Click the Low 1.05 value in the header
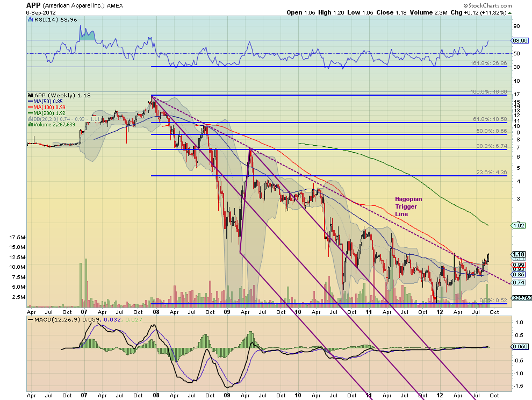 tap(360, 12)
